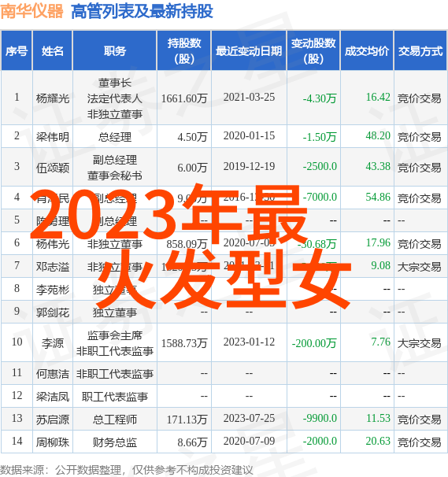Viewport: 448px width, 477px height.
Task: Select the 交易方式 column header
Action: click(x=420, y=51)
